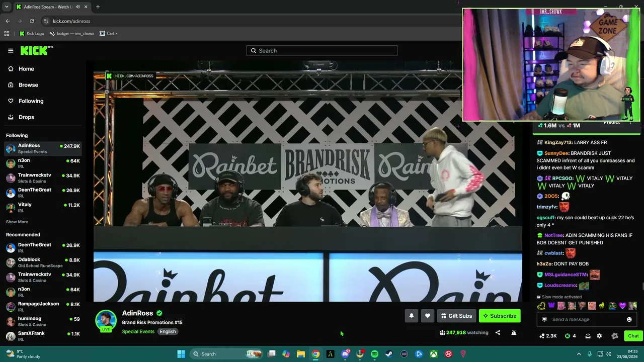Open the tab search dropdown

tap(7, 7)
